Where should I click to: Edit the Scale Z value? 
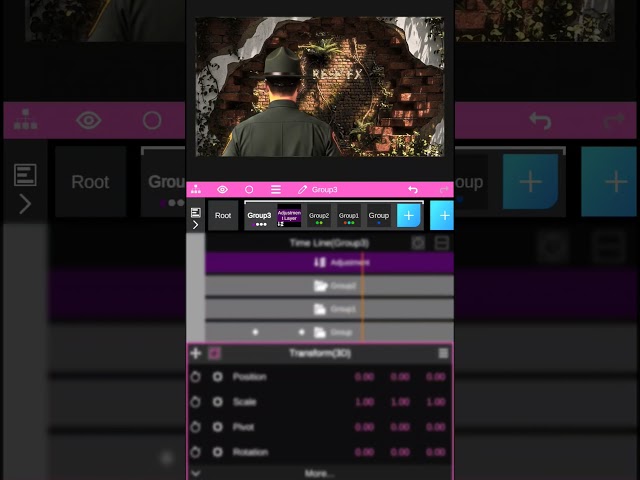(436, 402)
